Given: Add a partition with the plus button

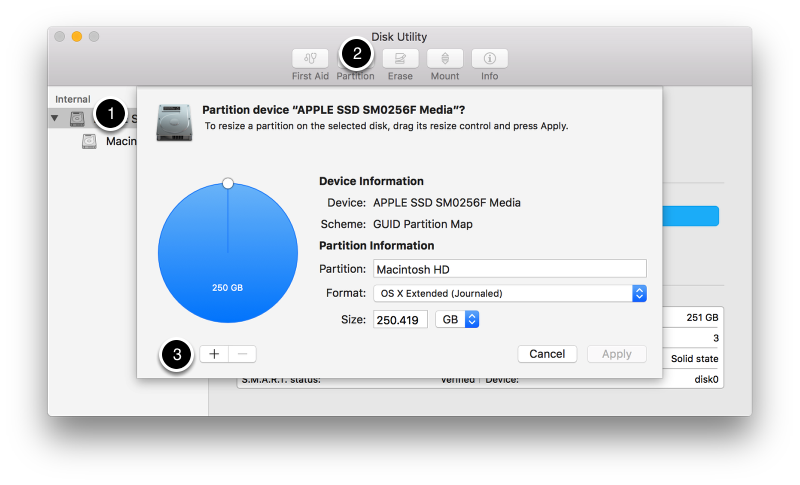Looking at the screenshot, I should pos(214,354).
